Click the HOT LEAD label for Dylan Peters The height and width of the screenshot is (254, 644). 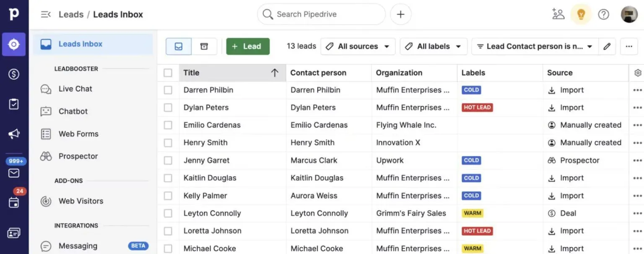tap(477, 108)
